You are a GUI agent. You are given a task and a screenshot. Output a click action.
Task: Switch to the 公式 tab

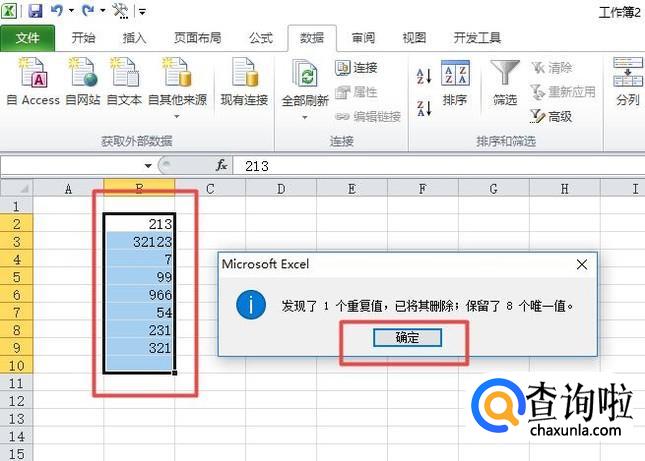[x=261, y=38]
